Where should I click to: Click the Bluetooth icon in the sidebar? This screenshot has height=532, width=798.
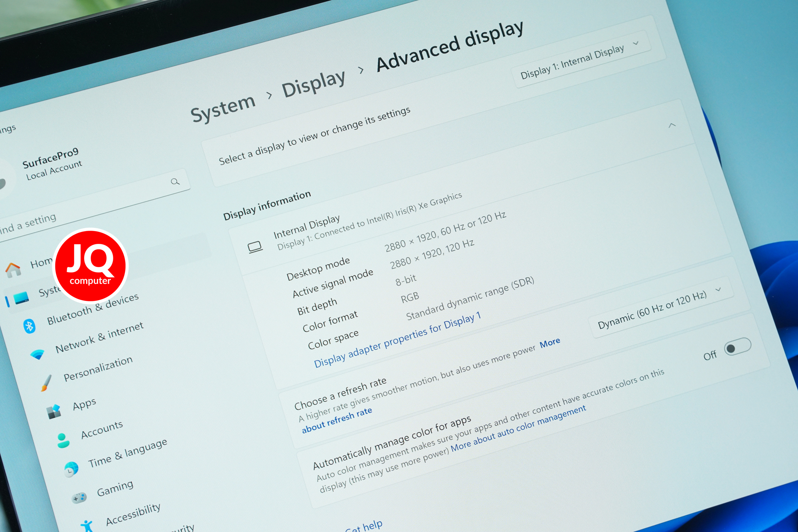pos(29,326)
